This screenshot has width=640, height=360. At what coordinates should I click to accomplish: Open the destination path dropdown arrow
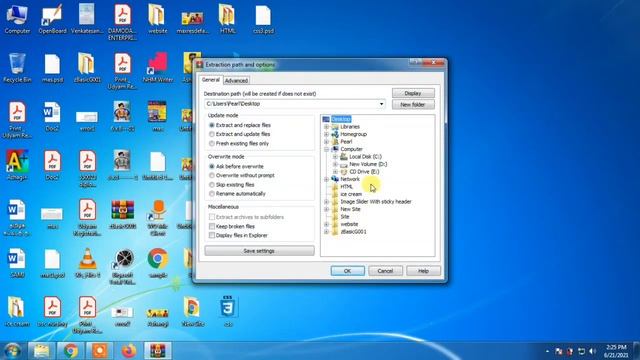(381, 104)
